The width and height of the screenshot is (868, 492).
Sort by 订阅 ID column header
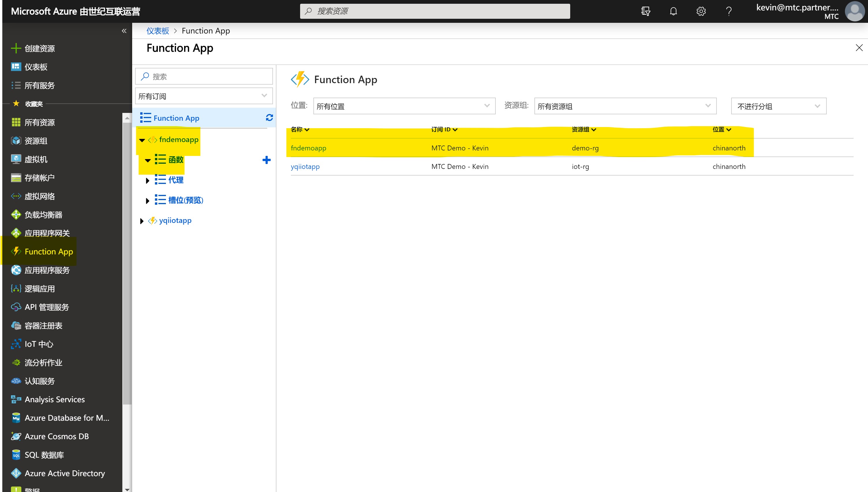tap(444, 129)
